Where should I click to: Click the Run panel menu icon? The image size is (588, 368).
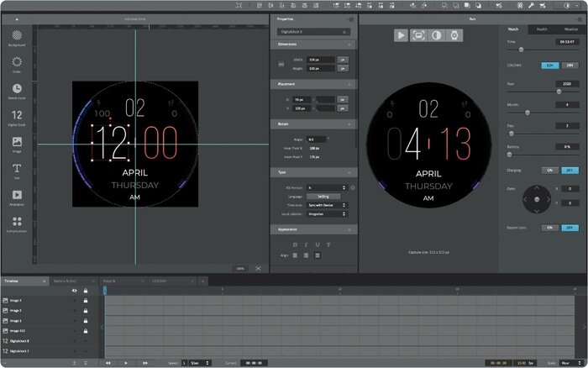tap(580, 19)
